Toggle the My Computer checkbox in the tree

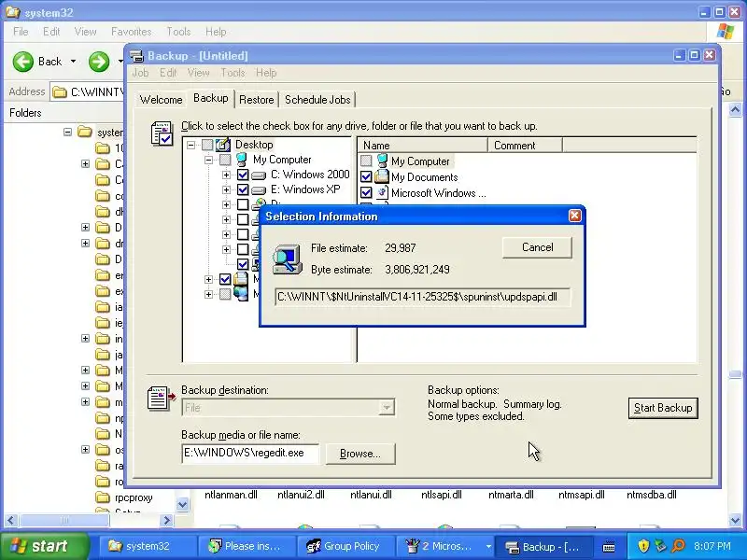coord(225,160)
